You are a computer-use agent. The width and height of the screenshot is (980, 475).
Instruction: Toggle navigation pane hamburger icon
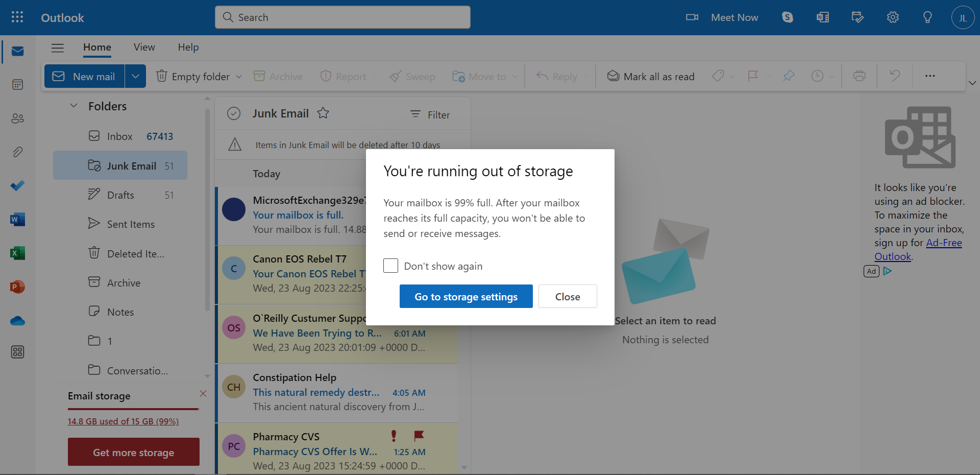58,47
